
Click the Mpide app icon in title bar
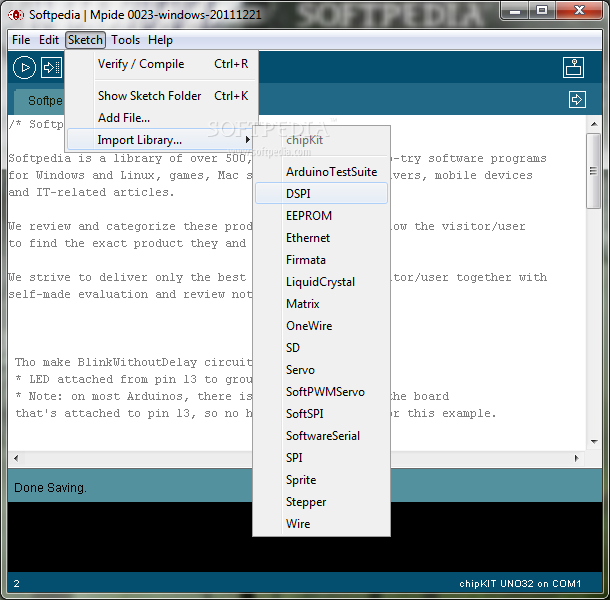16,15
